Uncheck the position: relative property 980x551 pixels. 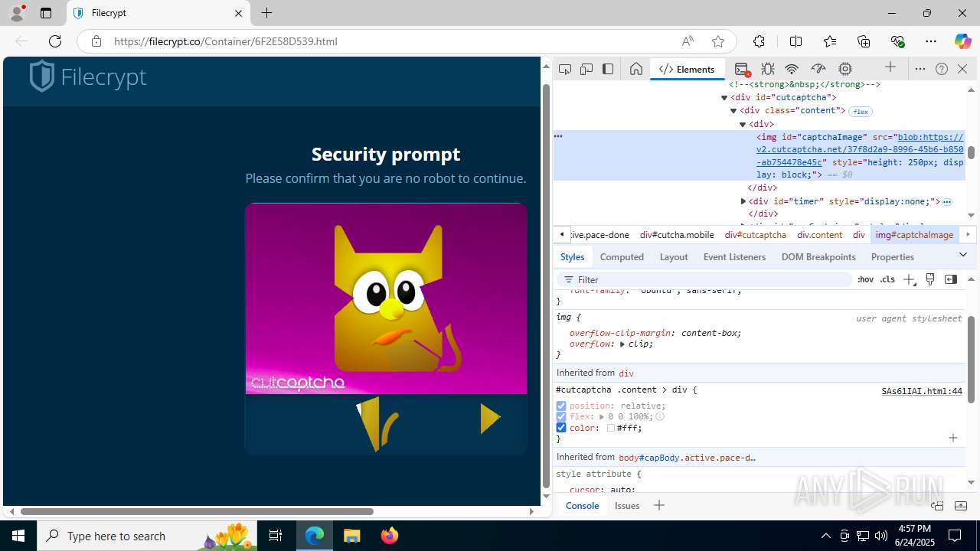point(561,406)
